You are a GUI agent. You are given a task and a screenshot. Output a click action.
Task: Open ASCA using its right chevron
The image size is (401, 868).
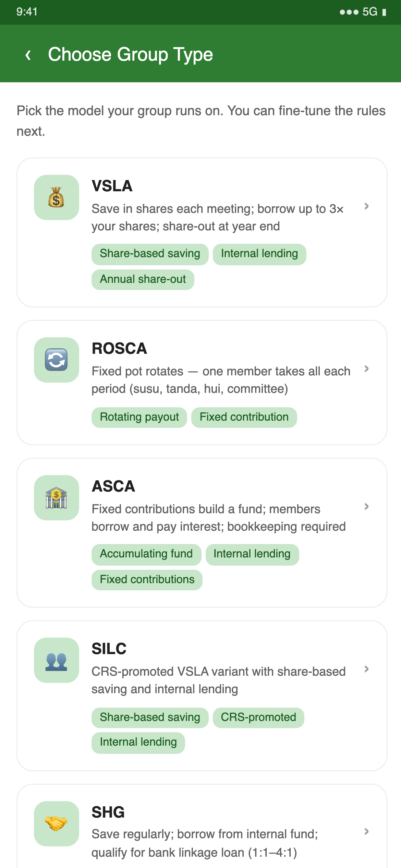click(366, 507)
